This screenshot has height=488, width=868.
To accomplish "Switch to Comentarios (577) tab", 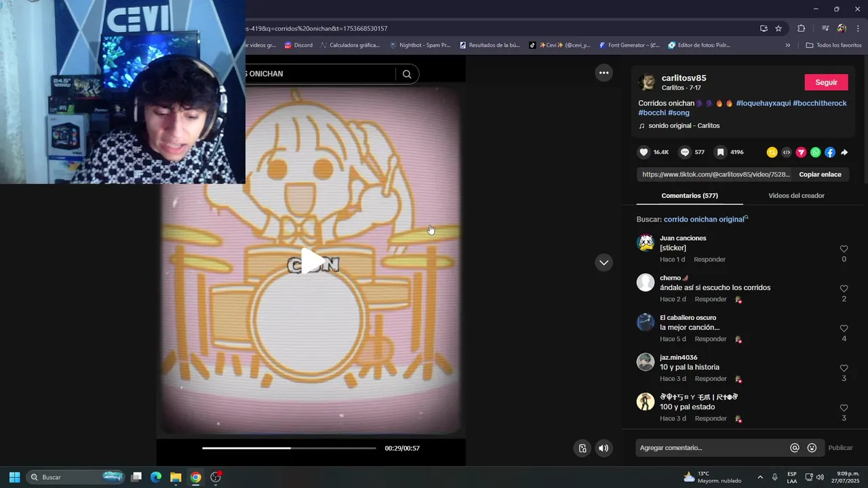I will point(690,195).
